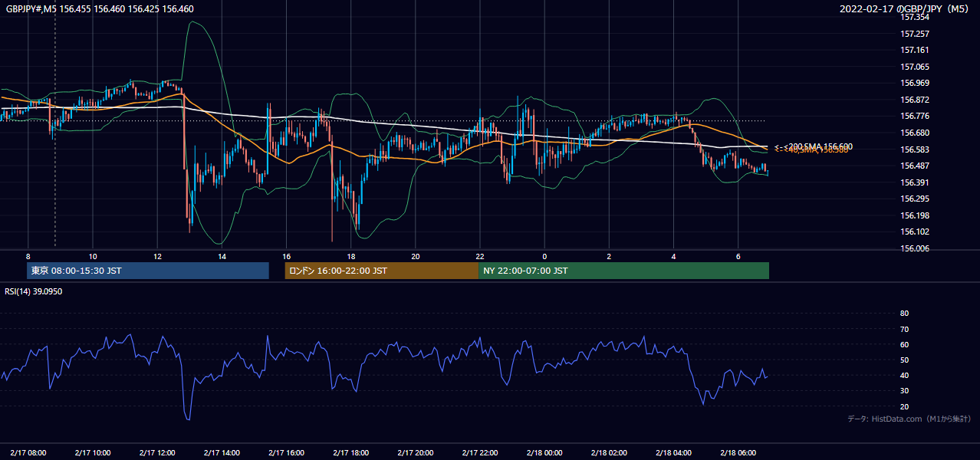980x460 pixels.
Task: Click hour label 22 under the price chart
Action: point(479,256)
